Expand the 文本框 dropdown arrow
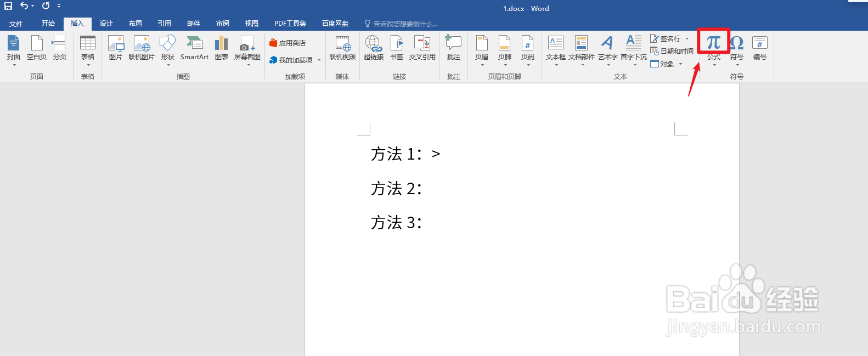The width and height of the screenshot is (868, 356). click(556, 65)
